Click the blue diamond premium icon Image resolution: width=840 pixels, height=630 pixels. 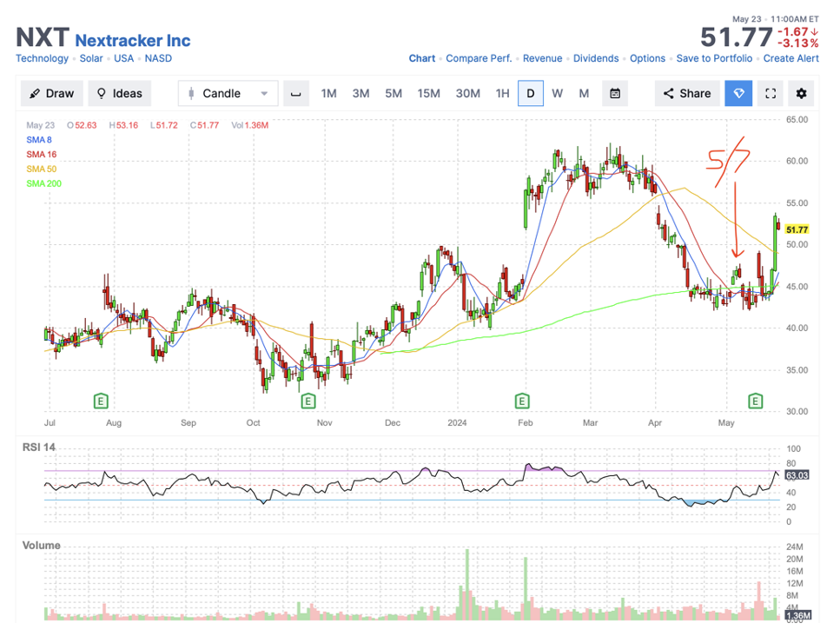pos(738,93)
